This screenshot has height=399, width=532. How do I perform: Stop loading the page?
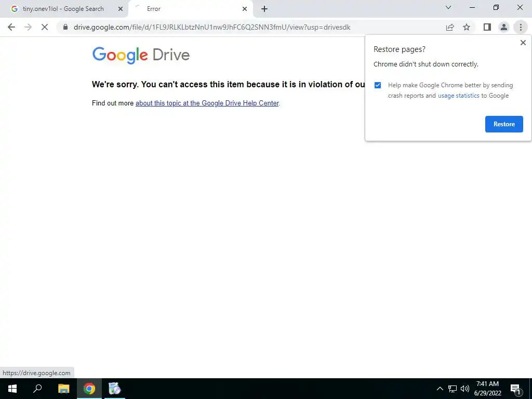(45, 27)
